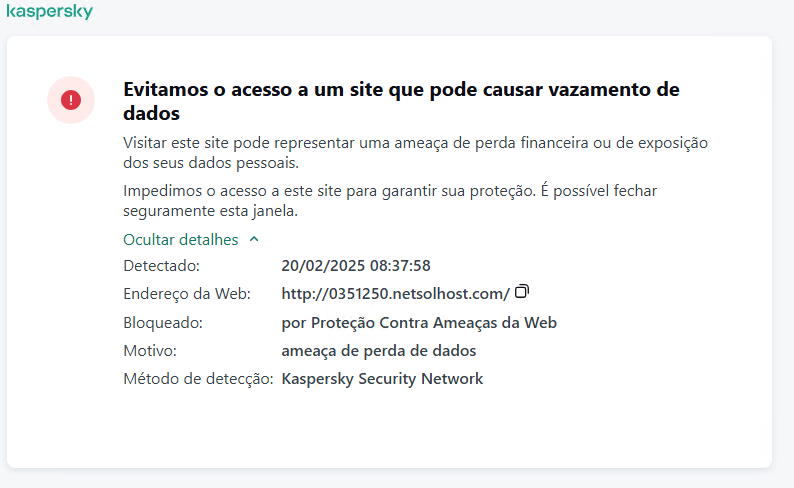
Task: Click the Kaspersky logo
Action: click(49, 13)
